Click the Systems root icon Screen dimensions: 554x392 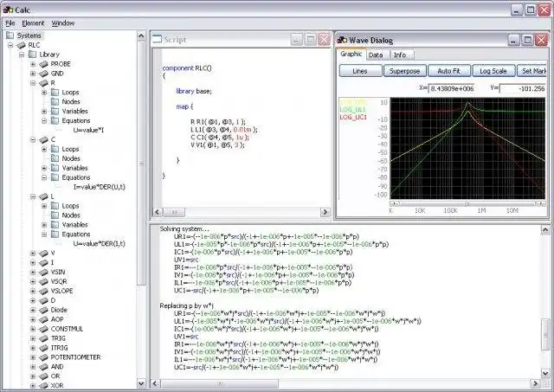click(x=10, y=35)
